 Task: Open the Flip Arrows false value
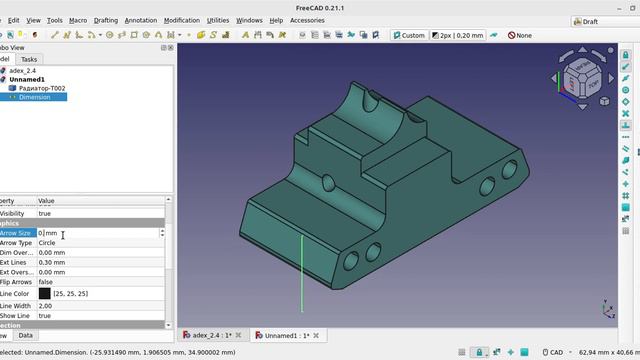[x=101, y=282]
